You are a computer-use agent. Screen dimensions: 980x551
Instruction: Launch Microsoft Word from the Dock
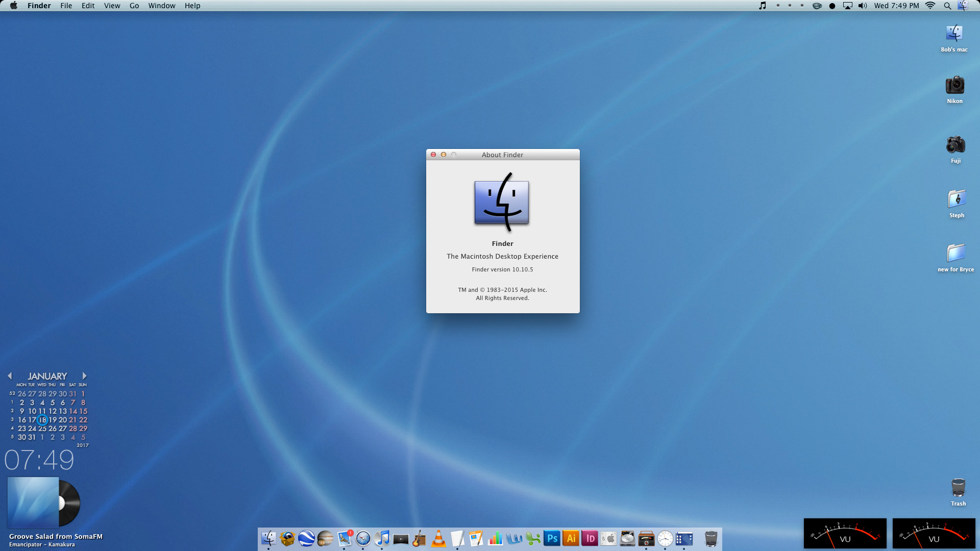514,539
